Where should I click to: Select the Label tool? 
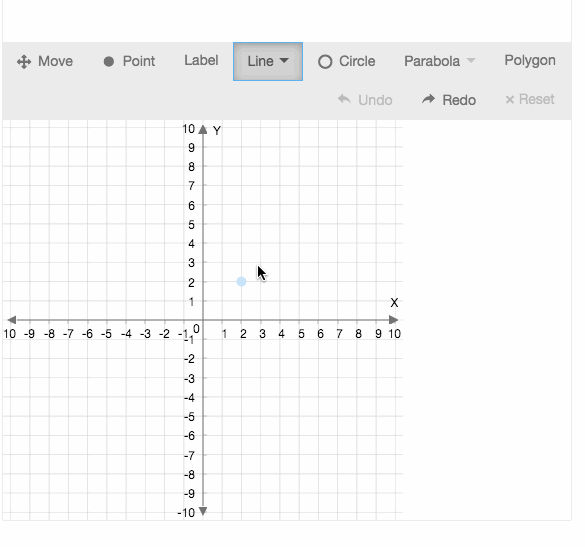[201, 60]
